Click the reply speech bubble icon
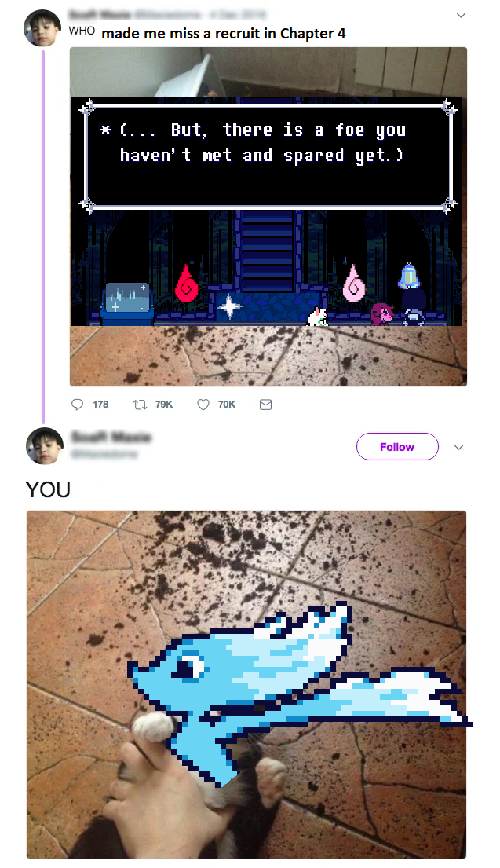500x868 pixels. tap(77, 405)
